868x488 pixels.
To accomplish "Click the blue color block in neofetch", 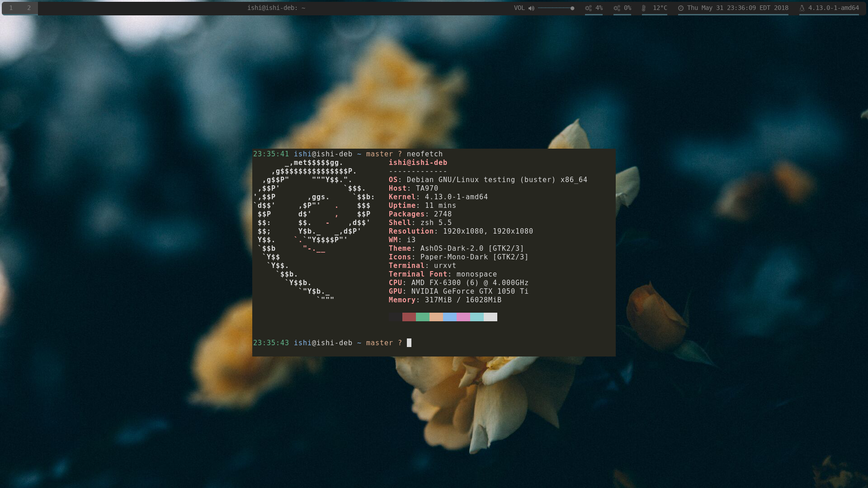I will (449, 317).
